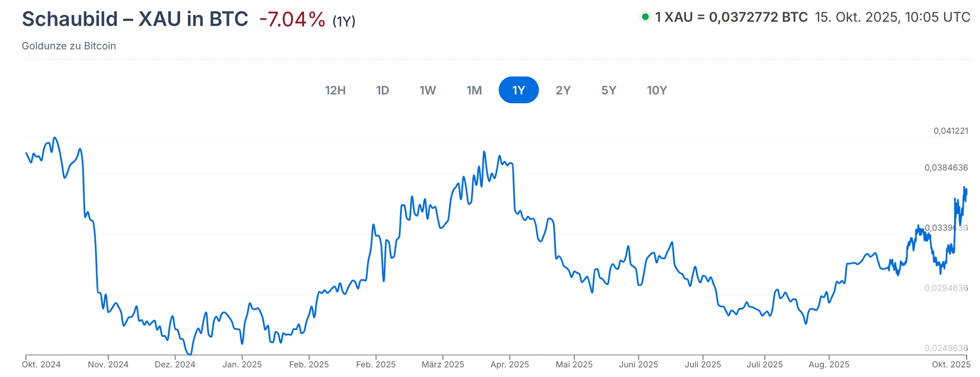This screenshot has width=980, height=377.
Task: Click the 'Schaubild – XAU in BTC' heading
Action: [135, 19]
